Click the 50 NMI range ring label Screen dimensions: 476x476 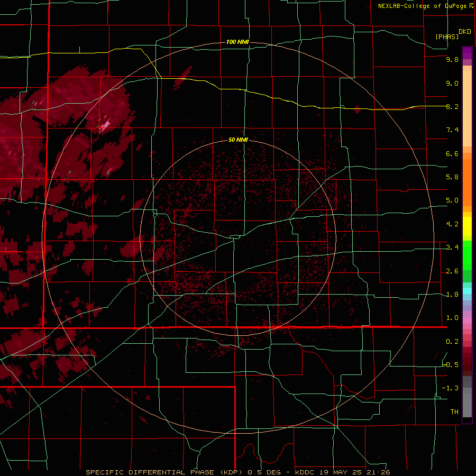click(238, 140)
